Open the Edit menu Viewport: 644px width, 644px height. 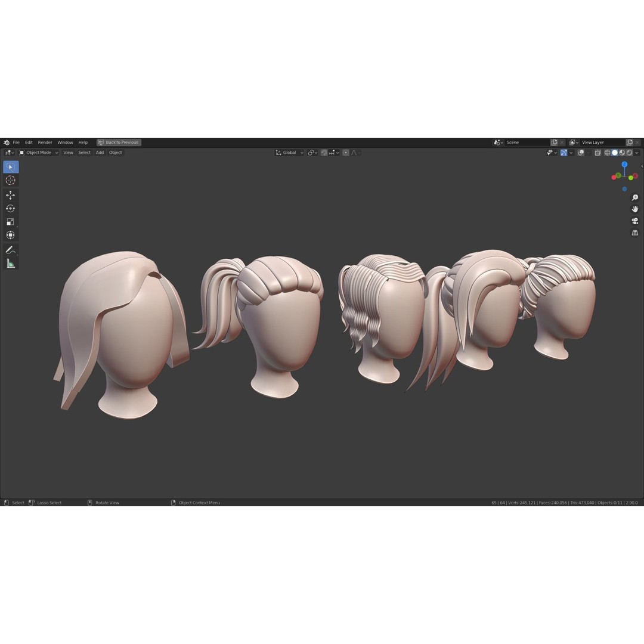point(29,143)
